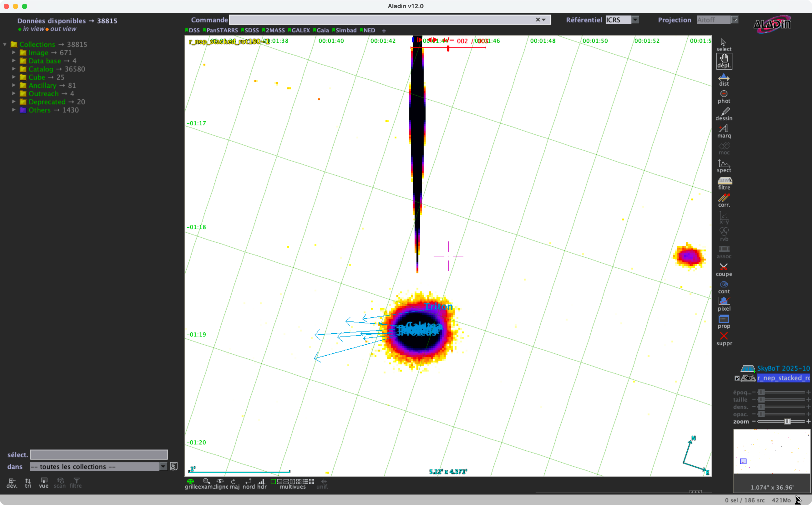
Task: Open the coupe cut graph tool
Action: [723, 270]
